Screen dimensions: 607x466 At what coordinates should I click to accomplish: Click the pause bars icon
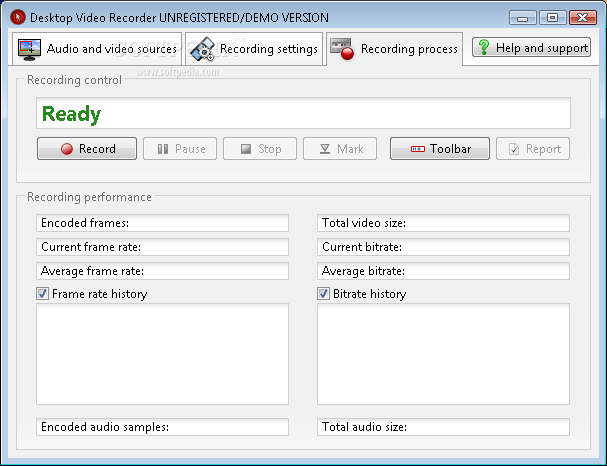tap(163, 149)
